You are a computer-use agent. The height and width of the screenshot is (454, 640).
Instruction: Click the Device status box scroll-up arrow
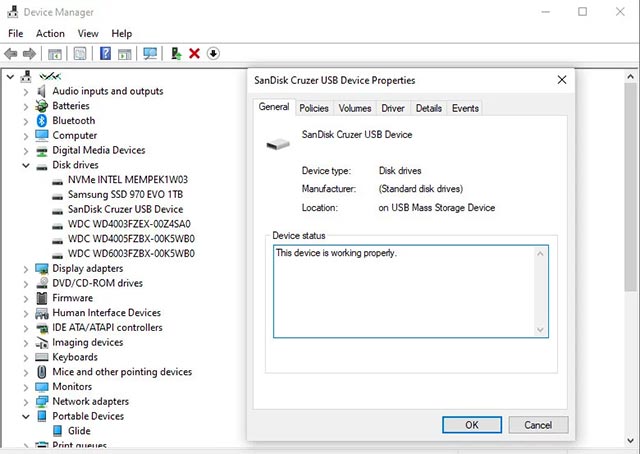click(x=540, y=254)
